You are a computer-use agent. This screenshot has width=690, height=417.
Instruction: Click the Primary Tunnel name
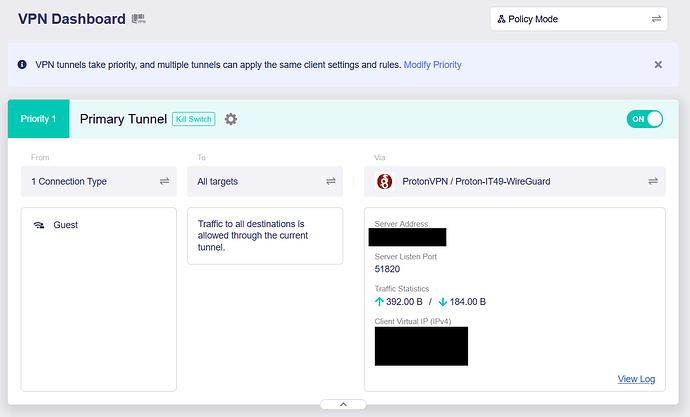pos(123,119)
